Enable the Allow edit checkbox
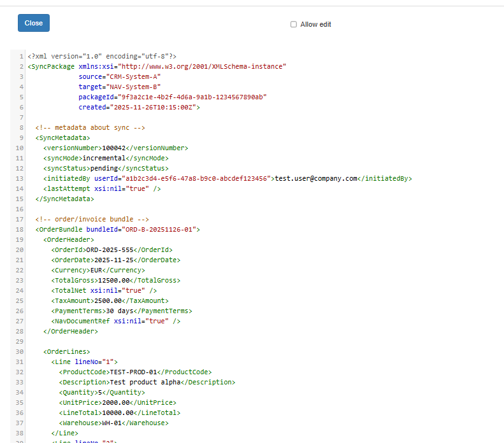 pyautogui.click(x=294, y=24)
